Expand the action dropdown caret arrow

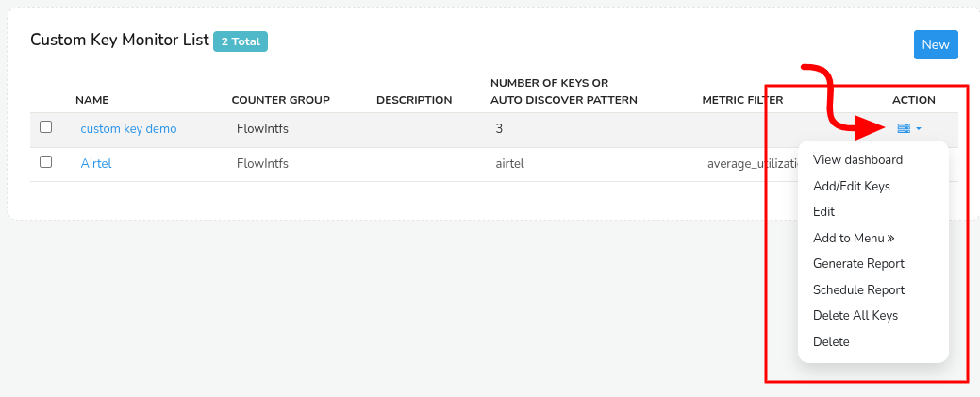[x=918, y=129]
